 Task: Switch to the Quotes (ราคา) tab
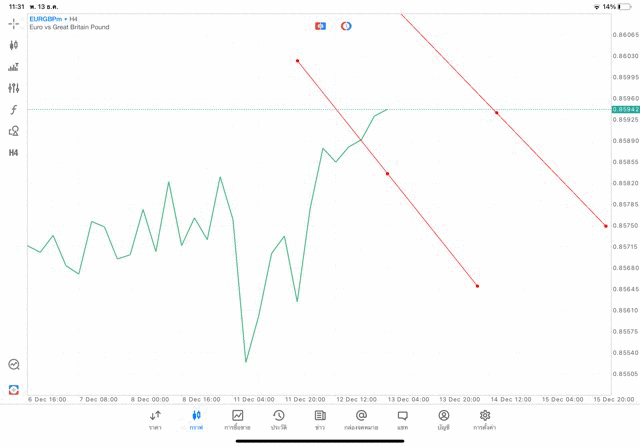pos(155,420)
